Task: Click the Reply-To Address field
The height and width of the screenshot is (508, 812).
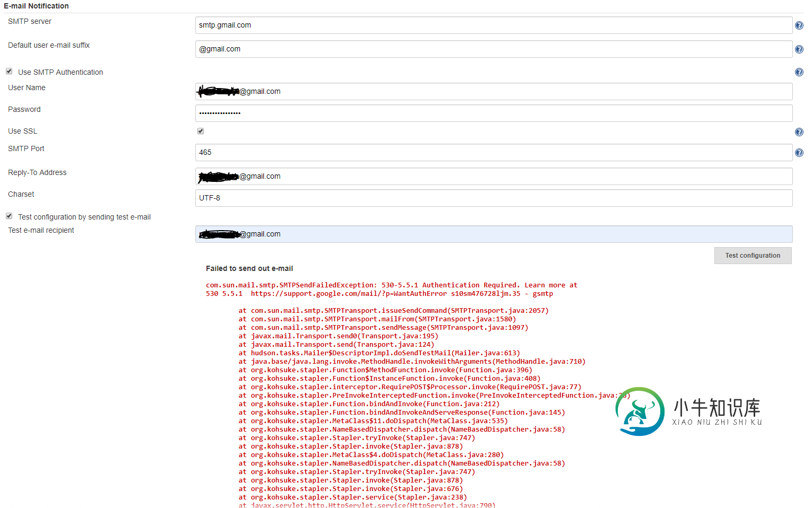Action: (494, 176)
